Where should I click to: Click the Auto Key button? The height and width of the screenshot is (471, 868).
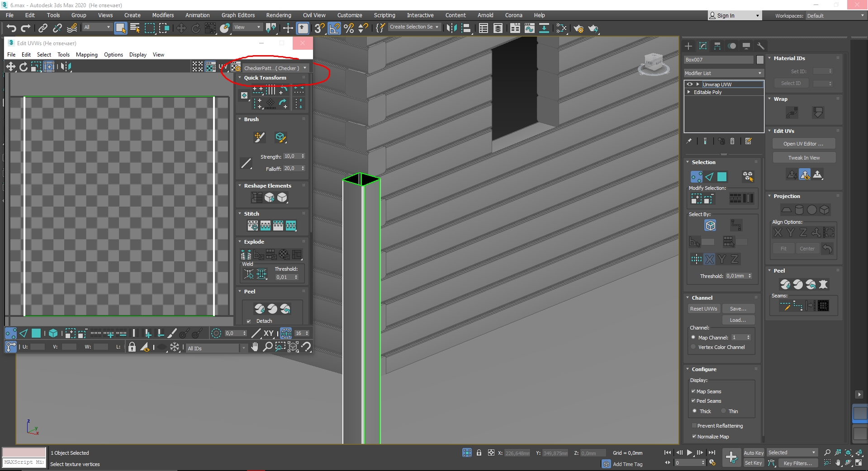pyautogui.click(x=754, y=453)
